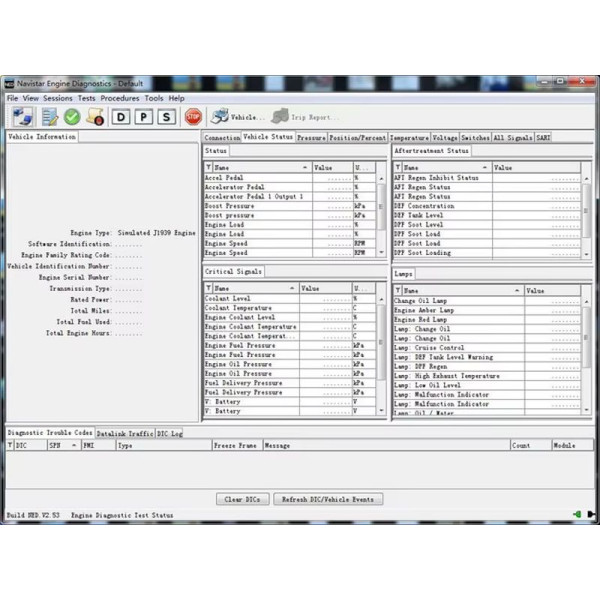The height and width of the screenshot is (600, 600).
Task: Switch to the Temperature tab
Action: 409,137
